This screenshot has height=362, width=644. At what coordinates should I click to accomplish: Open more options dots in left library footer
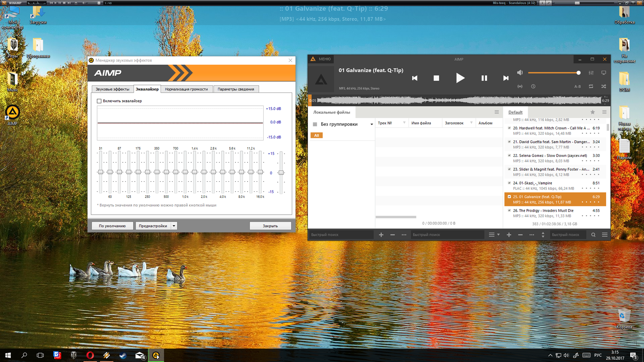point(404,234)
